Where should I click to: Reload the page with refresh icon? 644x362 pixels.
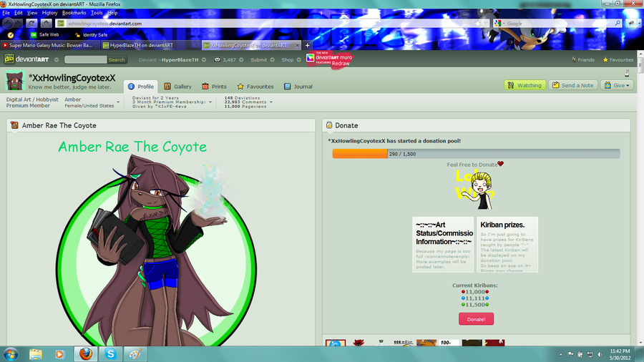tap(31, 24)
